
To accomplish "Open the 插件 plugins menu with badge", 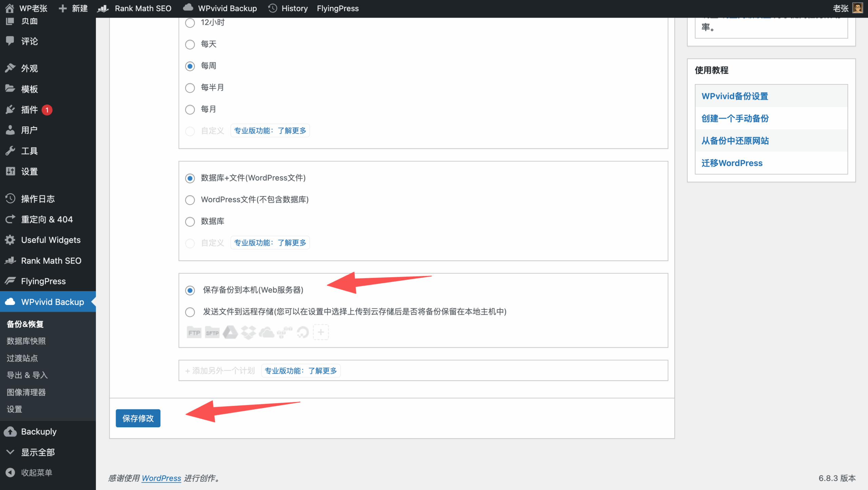I will click(29, 109).
